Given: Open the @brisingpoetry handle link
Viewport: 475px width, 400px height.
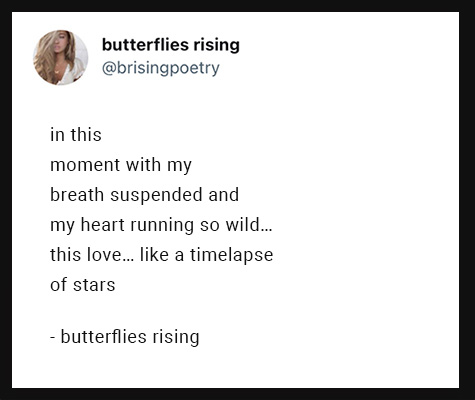Looking at the screenshot, I should click(x=161, y=68).
